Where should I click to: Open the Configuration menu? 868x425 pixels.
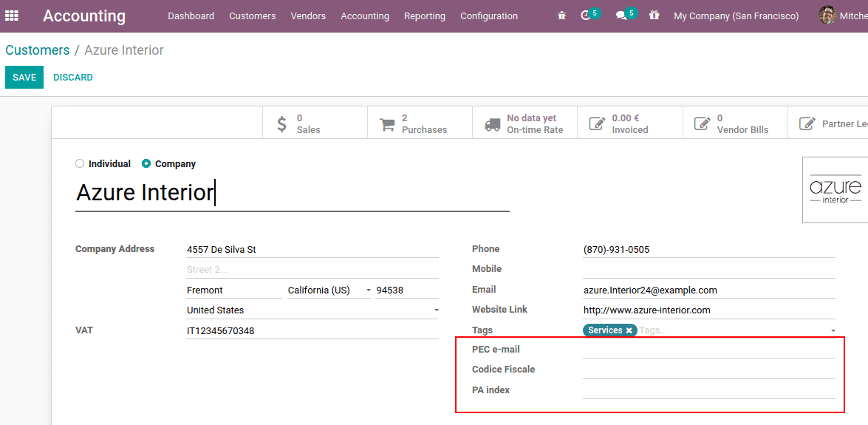click(x=489, y=16)
